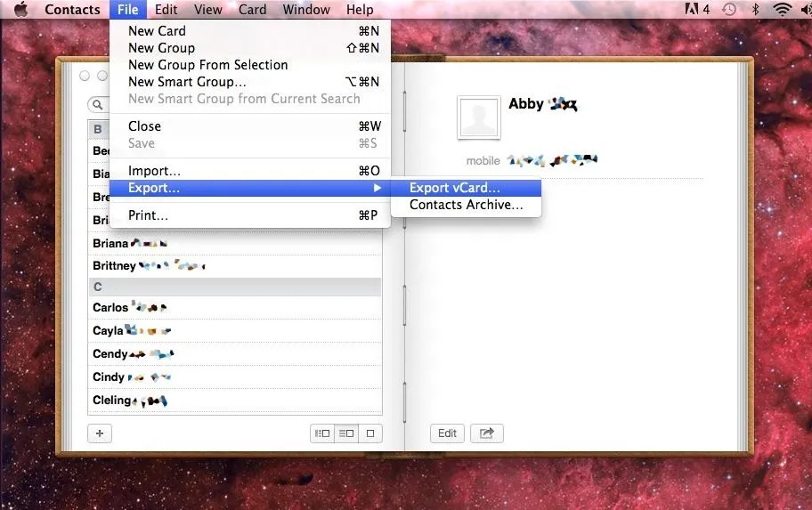Close the open File menu
The height and width of the screenshot is (510, 812).
click(x=127, y=9)
